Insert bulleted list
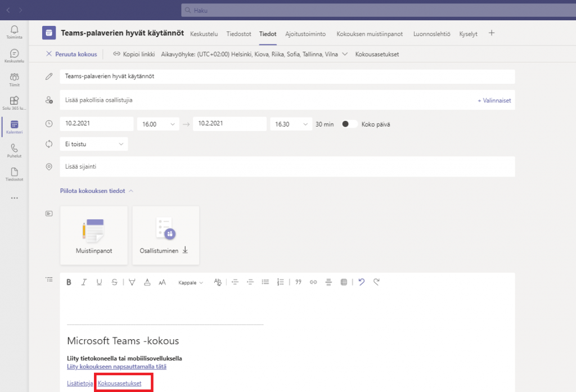This screenshot has width=576, height=392. click(x=265, y=282)
